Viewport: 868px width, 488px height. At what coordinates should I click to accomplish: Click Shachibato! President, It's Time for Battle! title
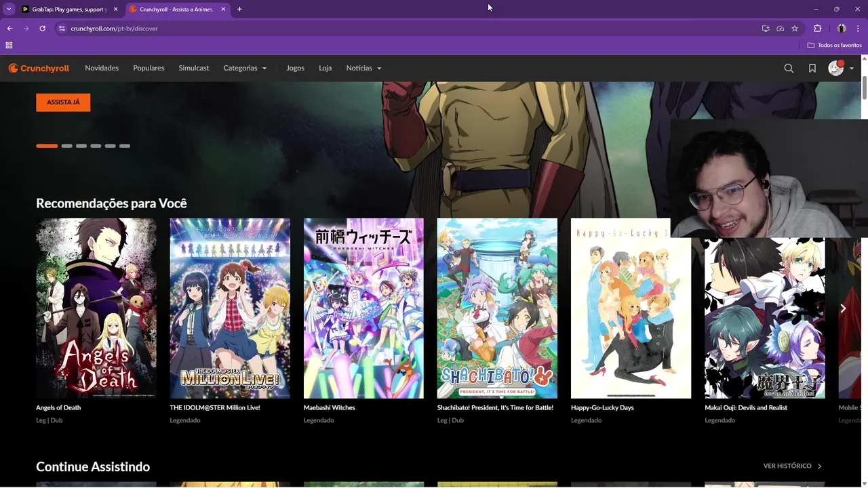(x=495, y=408)
